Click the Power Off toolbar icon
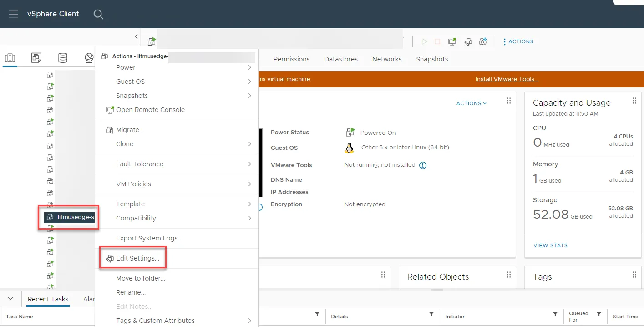 coord(437,41)
